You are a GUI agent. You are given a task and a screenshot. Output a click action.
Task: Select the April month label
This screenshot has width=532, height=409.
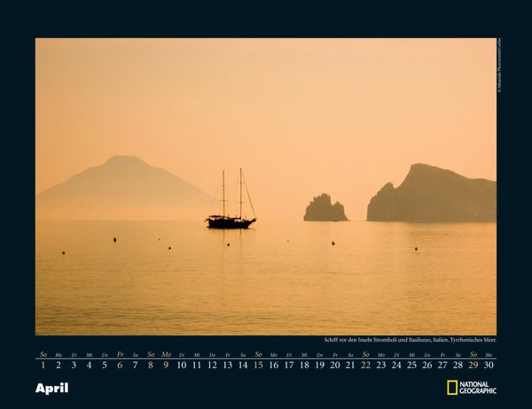[x=51, y=388]
